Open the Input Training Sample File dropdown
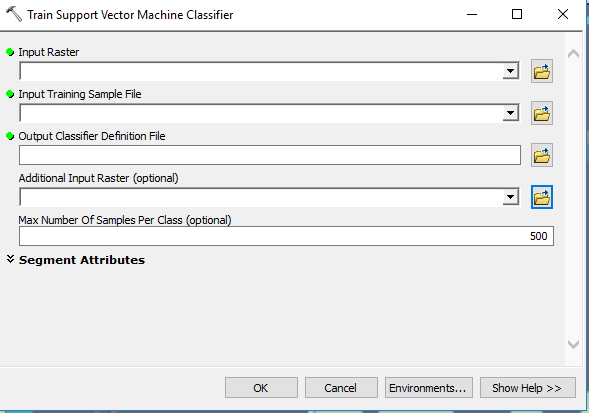The height and width of the screenshot is (413, 589). pyautogui.click(x=510, y=113)
